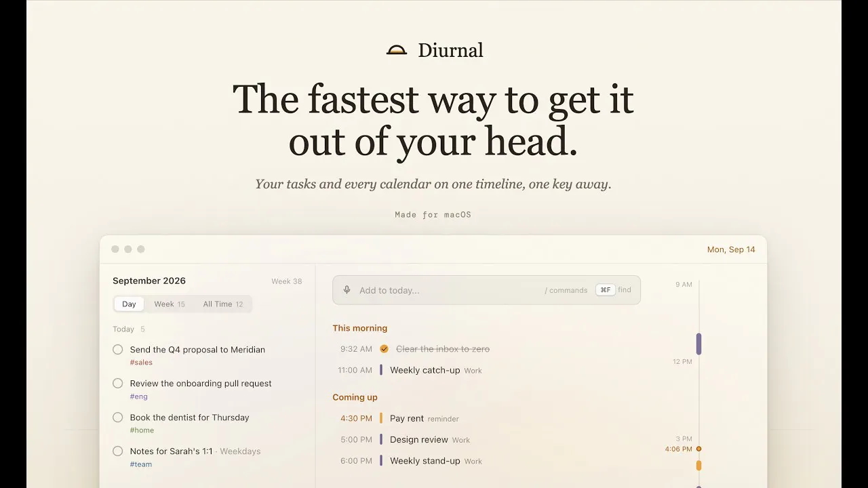Click the orange event block on the timeline
Image resolution: width=868 pixels, height=488 pixels.
(x=698, y=466)
